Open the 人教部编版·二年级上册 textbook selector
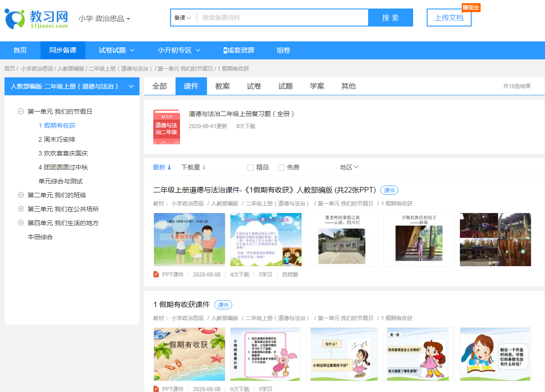The height and width of the screenshot is (392, 545). tap(72, 86)
